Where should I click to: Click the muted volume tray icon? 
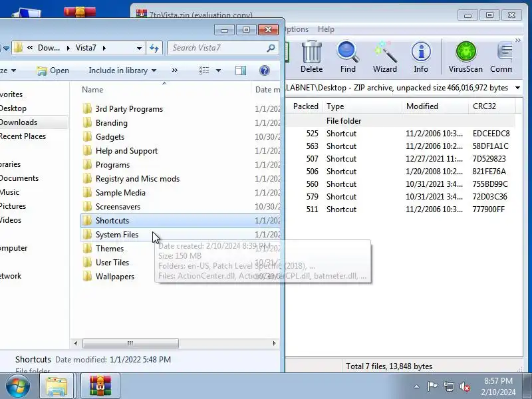[464, 386]
